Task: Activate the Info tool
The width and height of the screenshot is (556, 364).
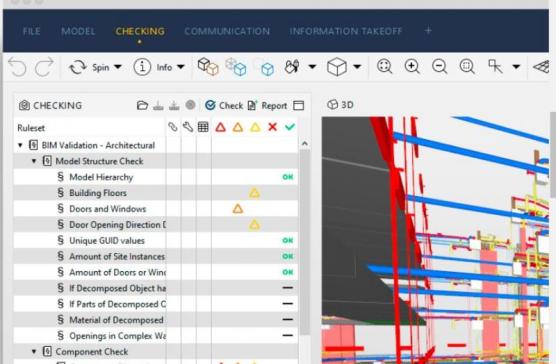Action: [x=152, y=67]
